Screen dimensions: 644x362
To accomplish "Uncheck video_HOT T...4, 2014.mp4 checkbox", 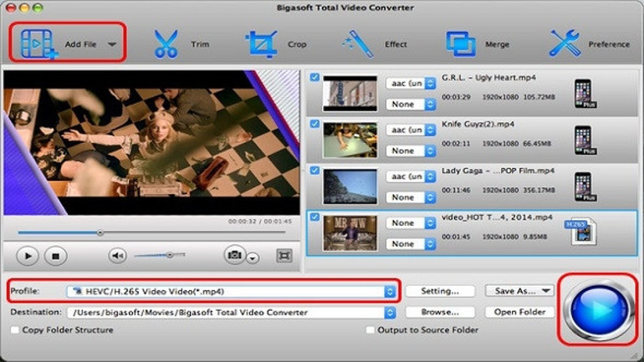I will coord(314,217).
